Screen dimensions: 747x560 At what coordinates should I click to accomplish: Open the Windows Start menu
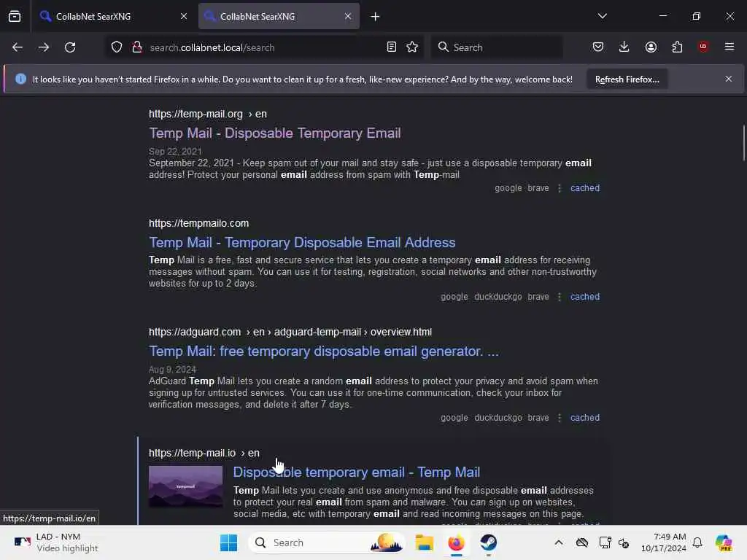tap(228, 542)
